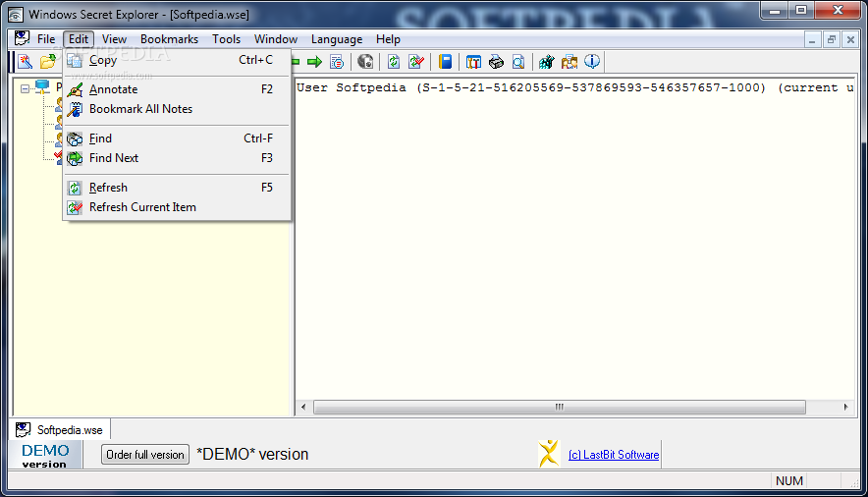This screenshot has width=868, height=497.
Task: Click the *DEMO* version label
Action: (252, 455)
